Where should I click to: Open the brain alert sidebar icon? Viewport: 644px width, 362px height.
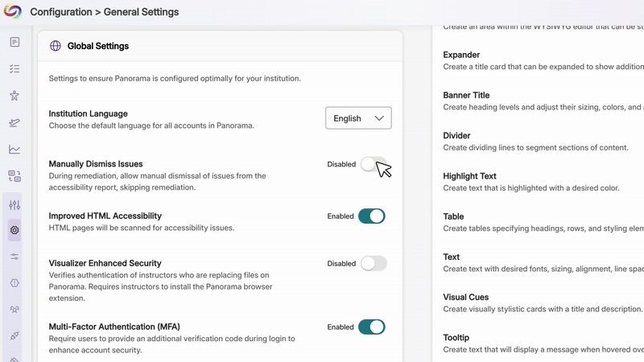point(14,283)
